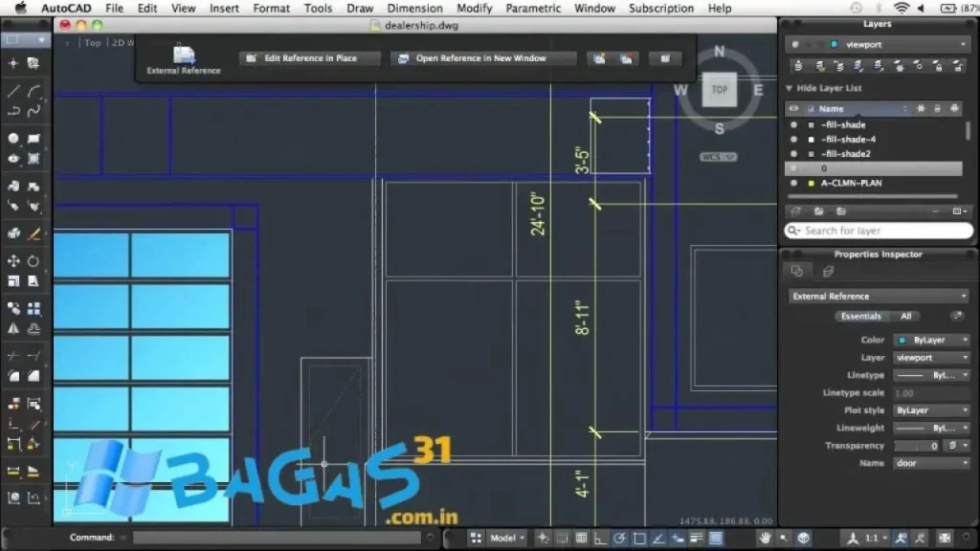Switch to the object properties tab in Inspector

pos(797,271)
